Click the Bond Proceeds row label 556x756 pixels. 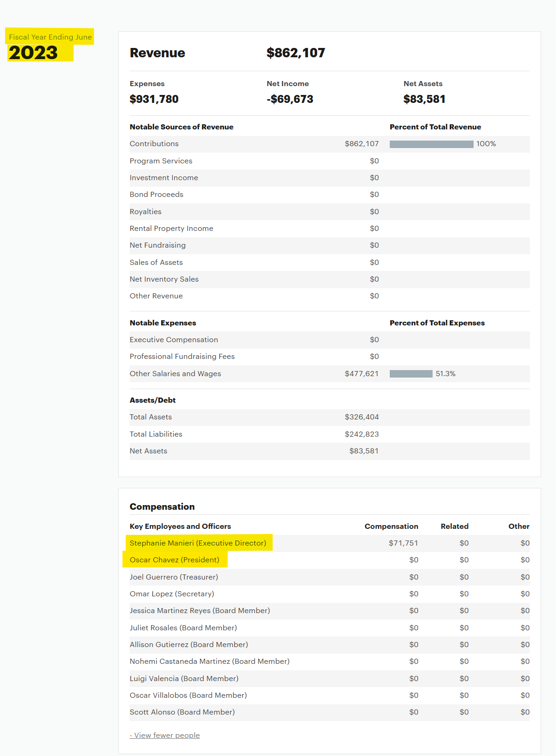coord(156,195)
